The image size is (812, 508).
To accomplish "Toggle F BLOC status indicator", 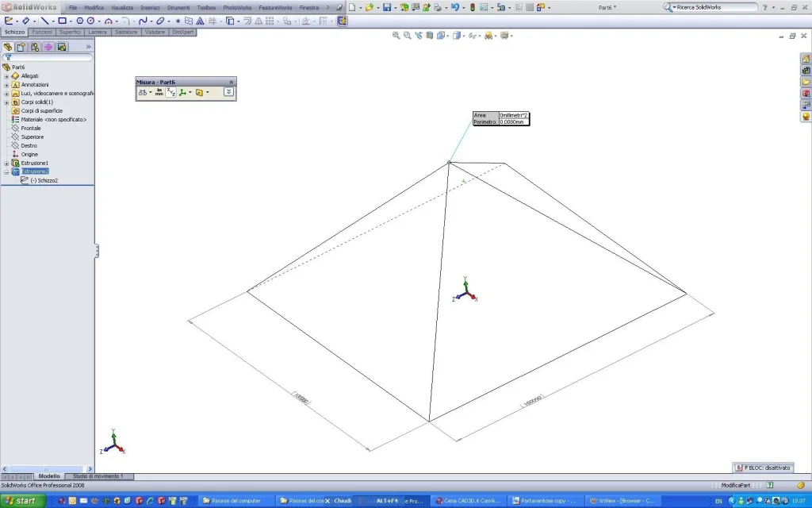I will 763,468.
